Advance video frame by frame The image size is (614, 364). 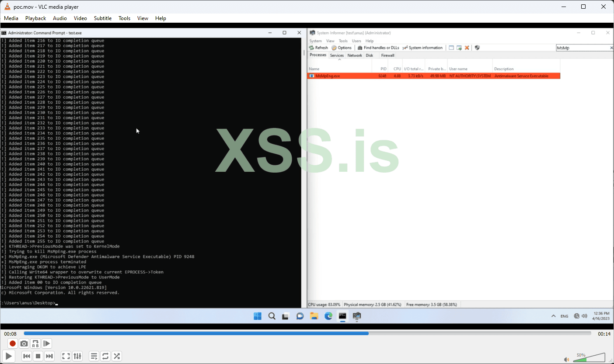pos(47,343)
